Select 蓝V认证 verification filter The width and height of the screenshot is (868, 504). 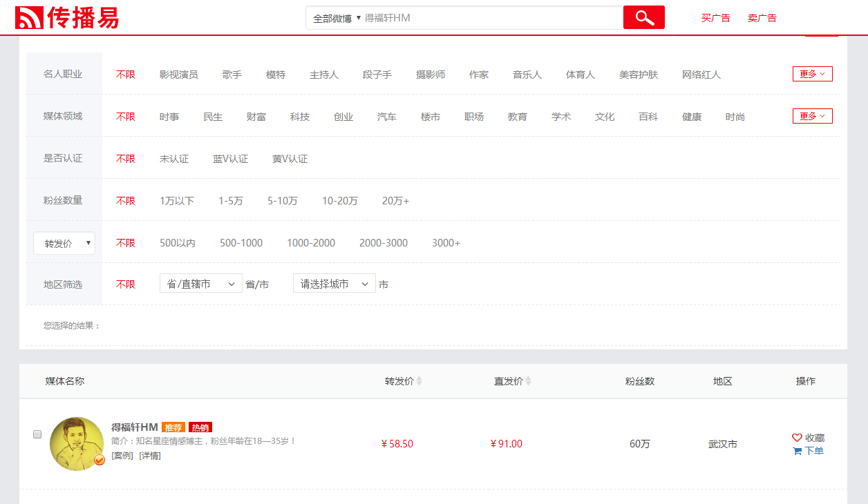click(x=230, y=159)
